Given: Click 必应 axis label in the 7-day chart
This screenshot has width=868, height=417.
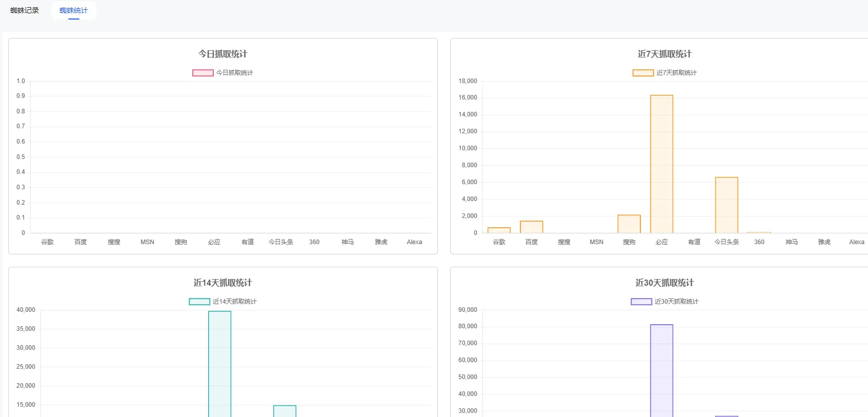Looking at the screenshot, I should pyautogui.click(x=662, y=242).
